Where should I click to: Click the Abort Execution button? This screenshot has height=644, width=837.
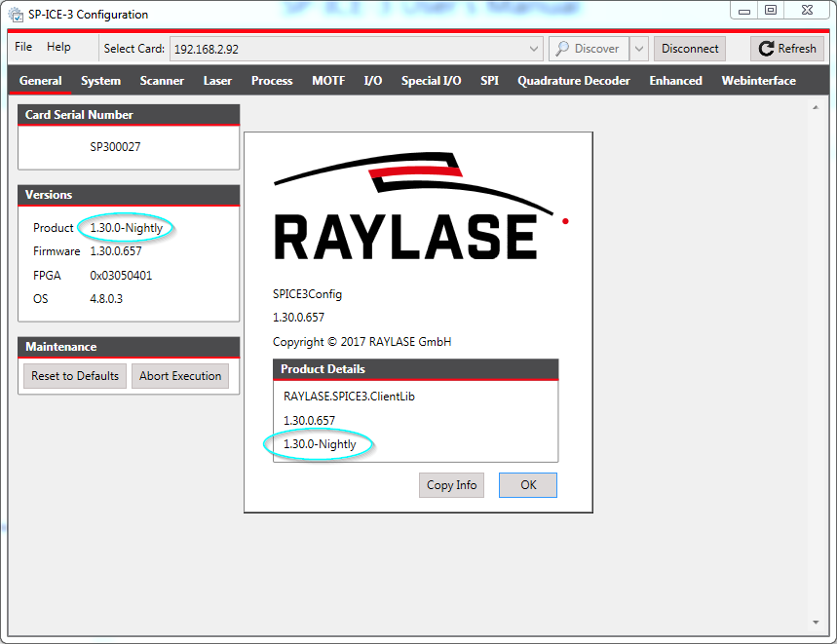180,376
